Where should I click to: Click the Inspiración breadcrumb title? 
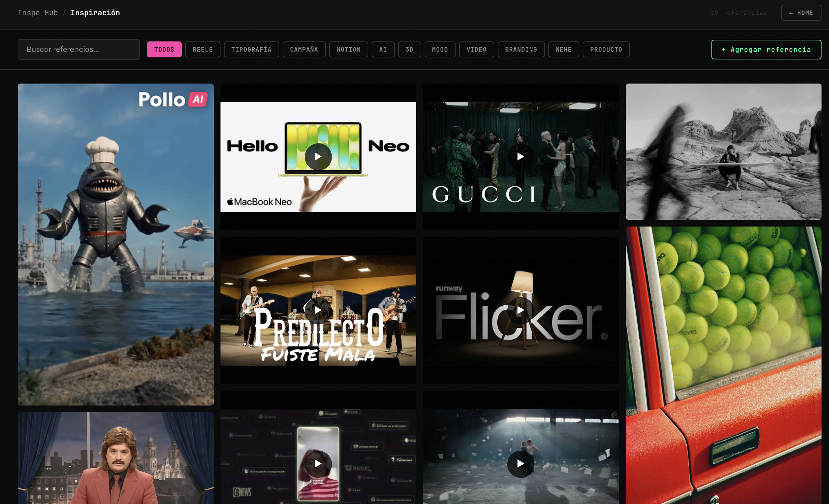tap(95, 13)
